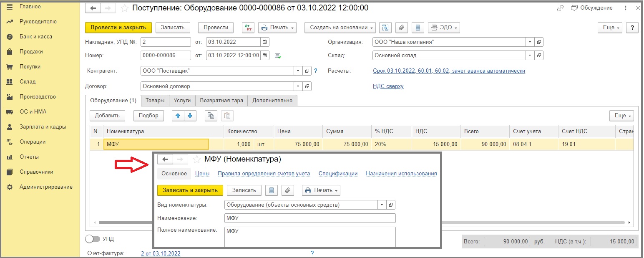
Task: Click the copy rows icon in table toolbar
Action: (211, 116)
